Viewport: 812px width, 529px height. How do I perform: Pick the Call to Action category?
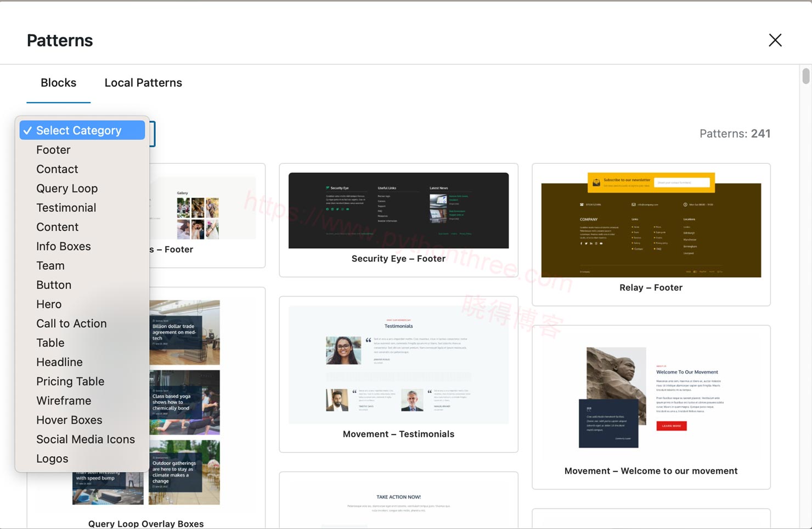71,323
